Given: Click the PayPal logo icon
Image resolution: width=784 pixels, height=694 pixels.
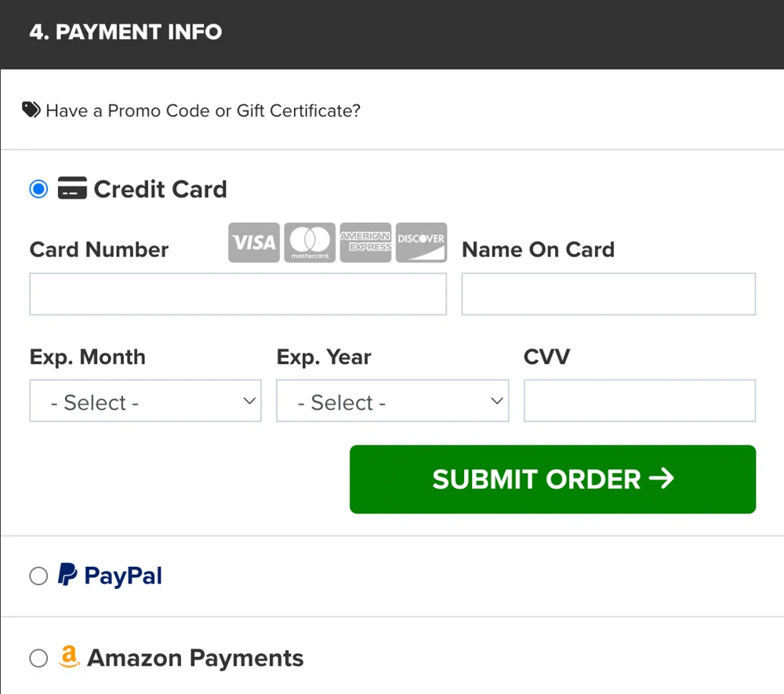Looking at the screenshot, I should pos(68,576).
